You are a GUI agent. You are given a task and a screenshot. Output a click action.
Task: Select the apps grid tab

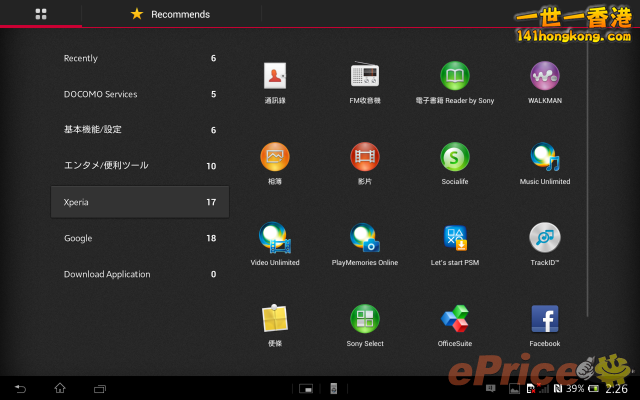point(41,14)
